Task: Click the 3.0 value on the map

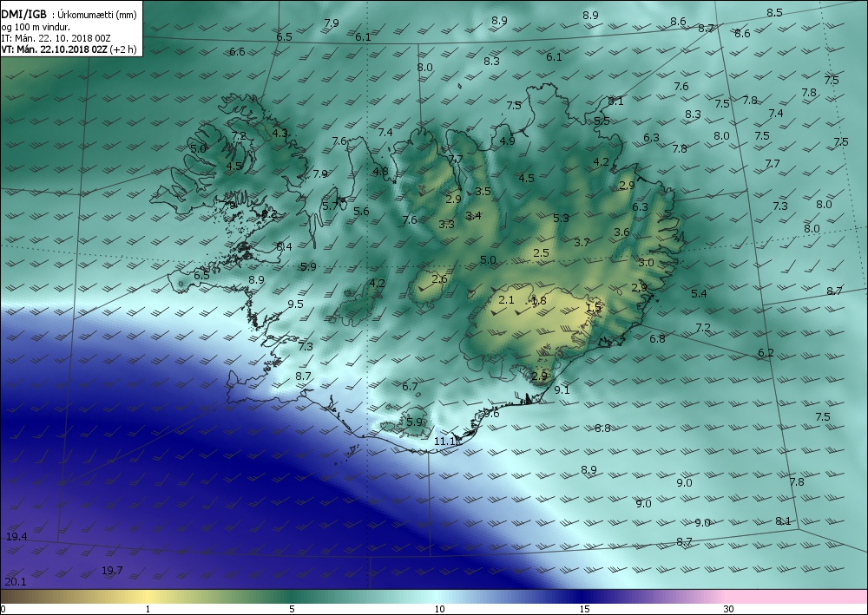Action: 646,263
